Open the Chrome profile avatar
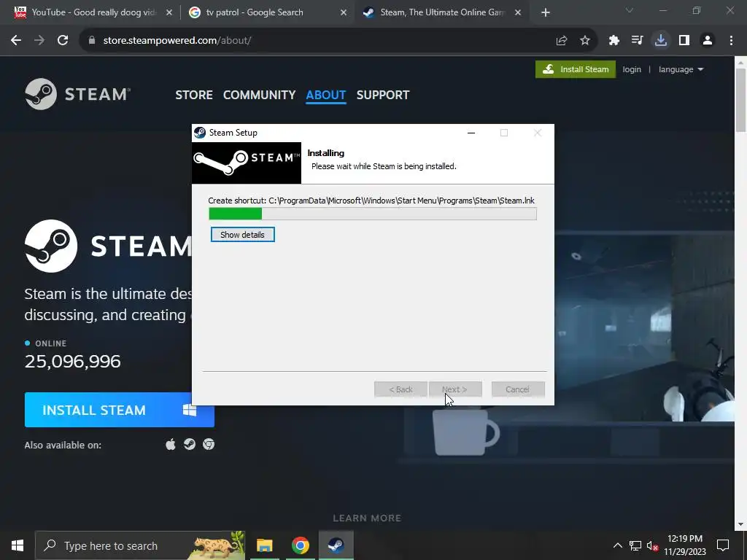The width and height of the screenshot is (747, 560). point(708,41)
